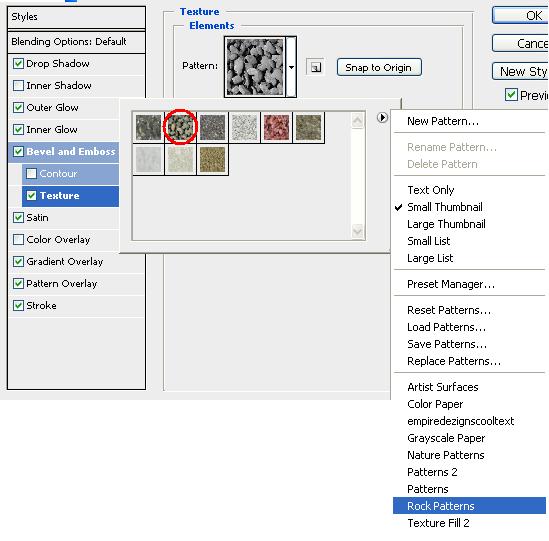Click the Cancel button
Image resolution: width=549 pixels, height=541 pixels.
(x=520, y=43)
